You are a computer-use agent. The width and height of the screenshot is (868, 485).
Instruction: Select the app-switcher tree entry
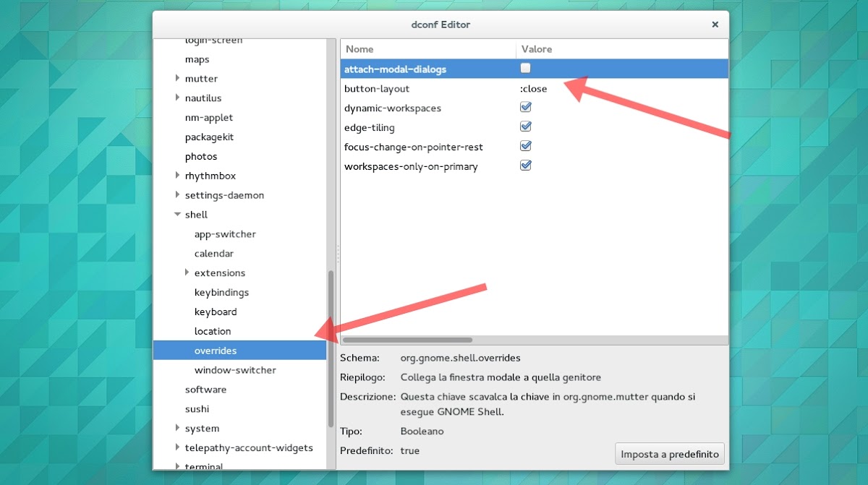click(x=225, y=234)
